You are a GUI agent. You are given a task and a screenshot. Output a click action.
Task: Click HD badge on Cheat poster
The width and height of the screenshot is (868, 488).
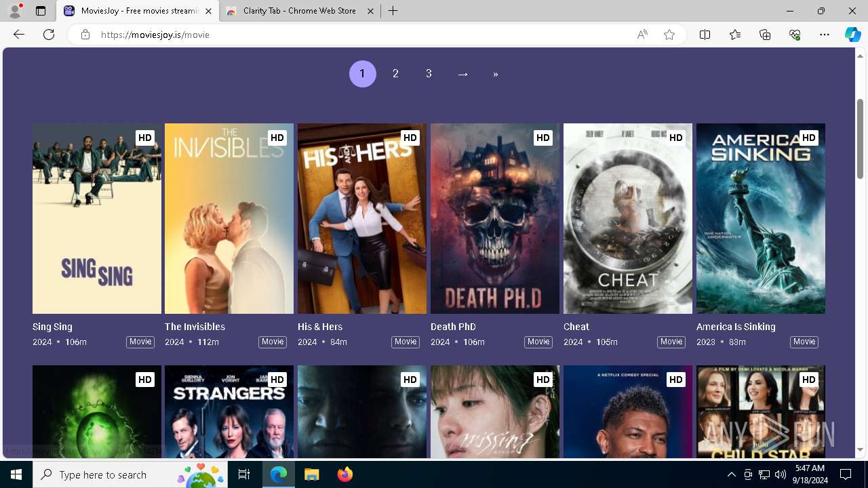(x=675, y=138)
